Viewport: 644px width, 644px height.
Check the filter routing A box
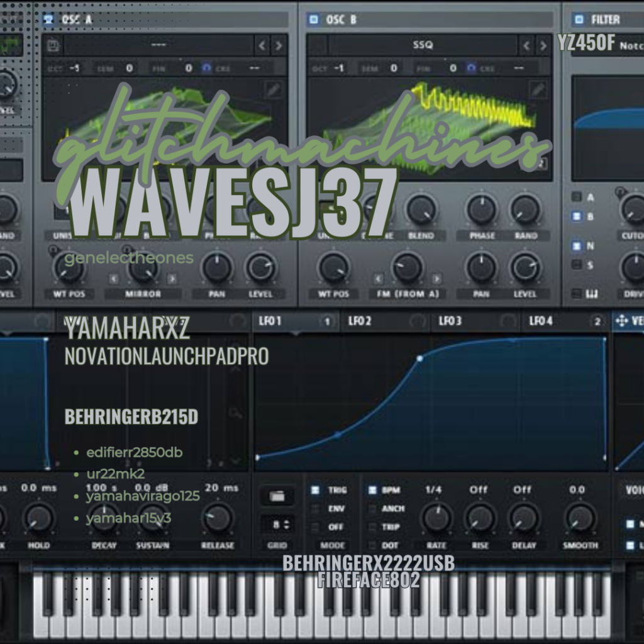(577, 197)
